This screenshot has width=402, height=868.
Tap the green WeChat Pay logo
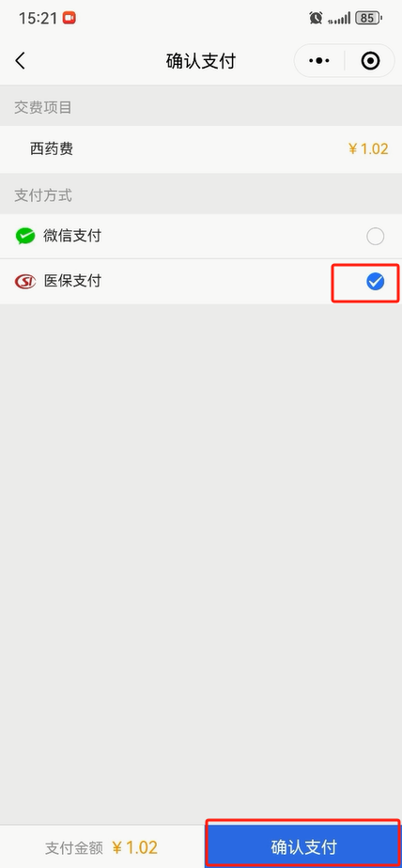pos(24,237)
